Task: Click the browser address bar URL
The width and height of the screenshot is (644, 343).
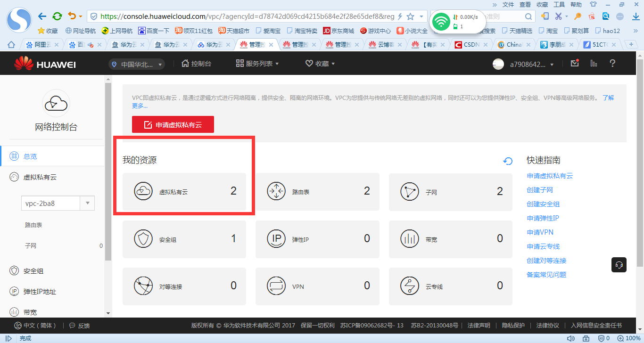Action: coord(248,16)
